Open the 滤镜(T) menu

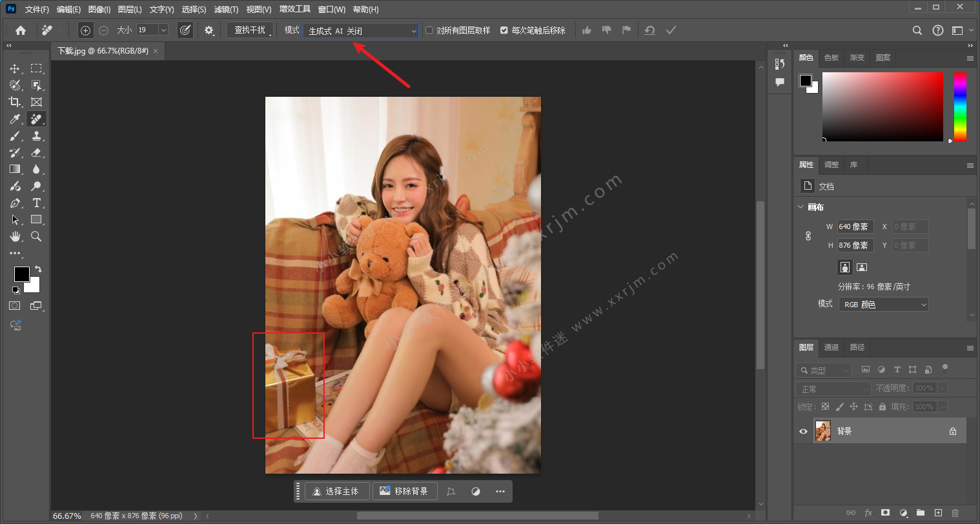coord(226,9)
